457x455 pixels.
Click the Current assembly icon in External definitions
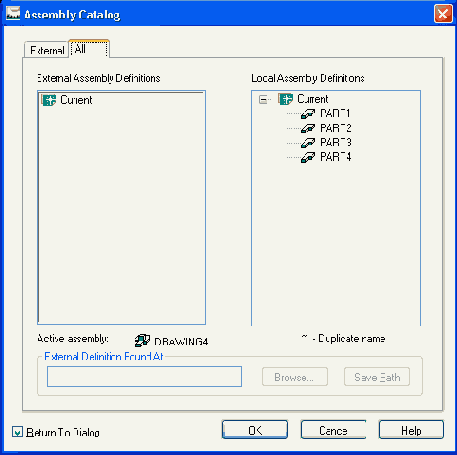tap(49, 100)
